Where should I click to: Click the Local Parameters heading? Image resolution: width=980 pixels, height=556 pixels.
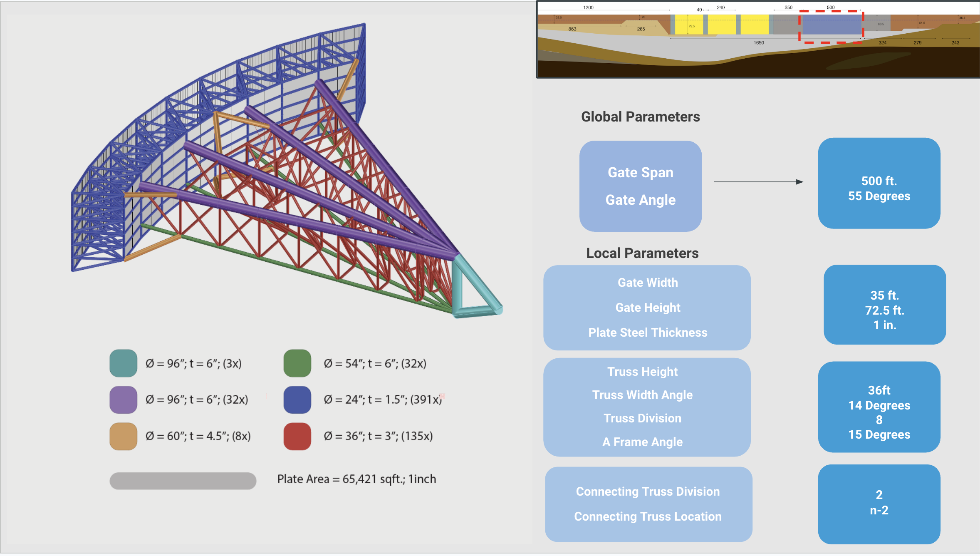[642, 253]
